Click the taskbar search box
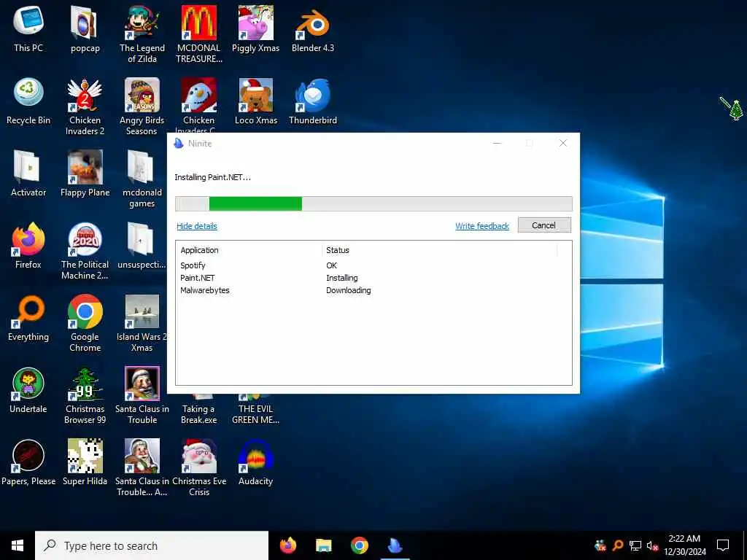 (152, 545)
